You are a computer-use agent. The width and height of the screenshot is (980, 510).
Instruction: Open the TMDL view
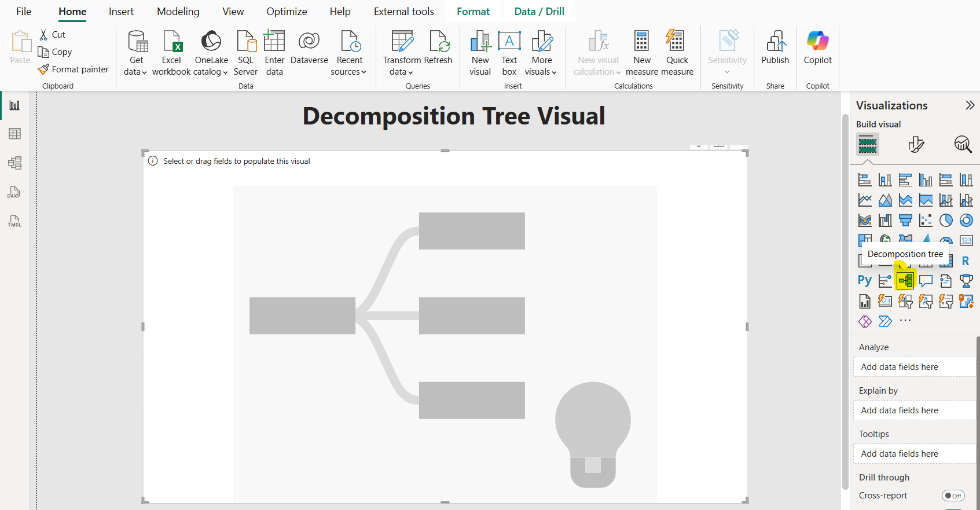pyautogui.click(x=14, y=221)
